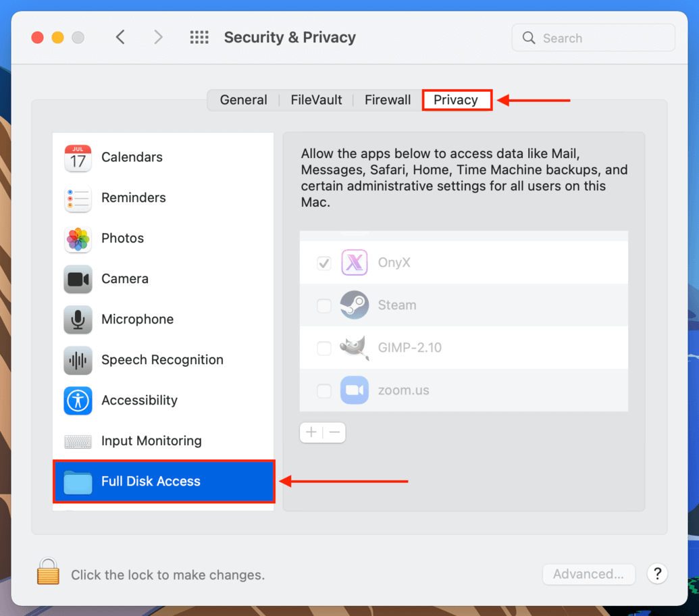The height and width of the screenshot is (616, 699).
Task: Click the lock to make changes
Action: (48, 571)
